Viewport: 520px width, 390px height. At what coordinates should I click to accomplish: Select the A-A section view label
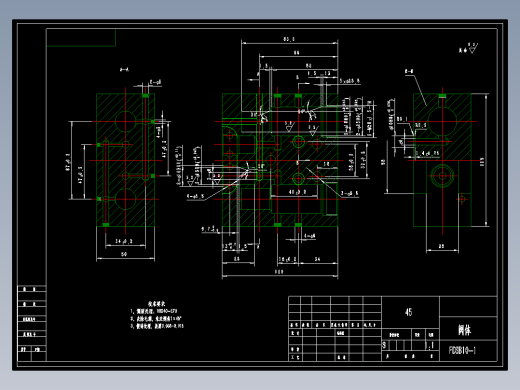124,70
